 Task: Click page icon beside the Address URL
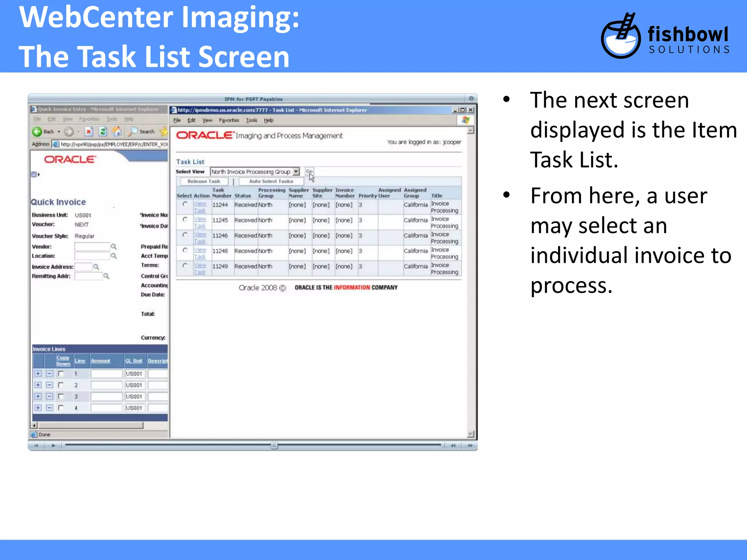click(x=56, y=144)
